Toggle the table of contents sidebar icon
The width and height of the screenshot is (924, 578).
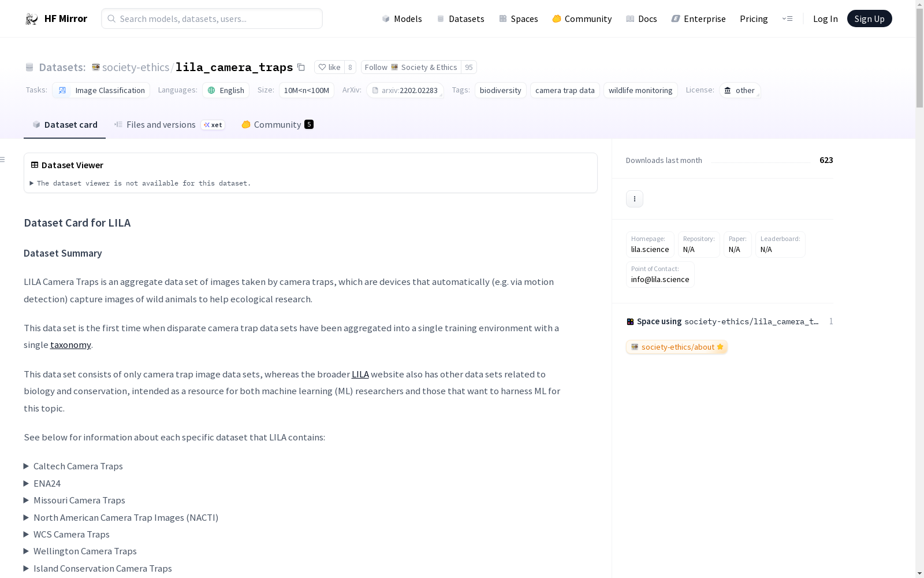(3, 160)
